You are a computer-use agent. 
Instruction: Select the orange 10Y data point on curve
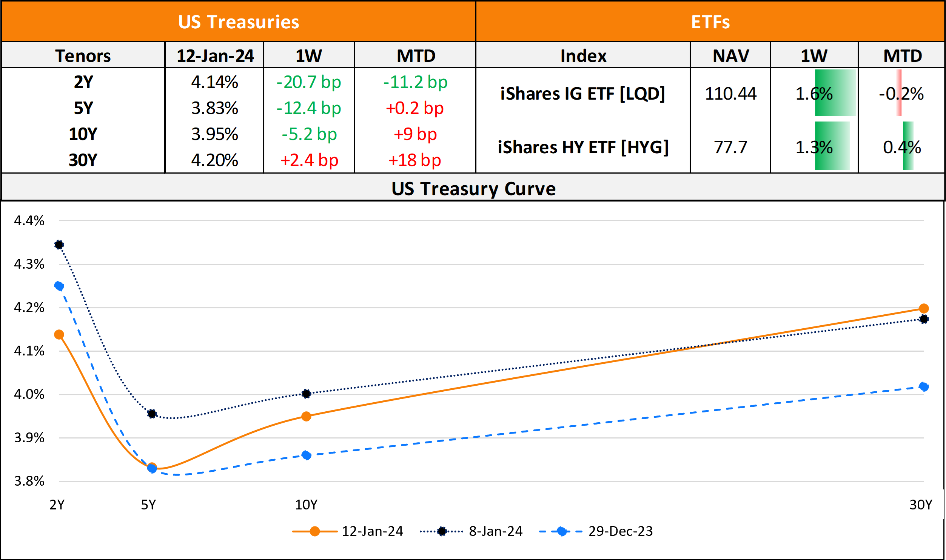tap(306, 416)
